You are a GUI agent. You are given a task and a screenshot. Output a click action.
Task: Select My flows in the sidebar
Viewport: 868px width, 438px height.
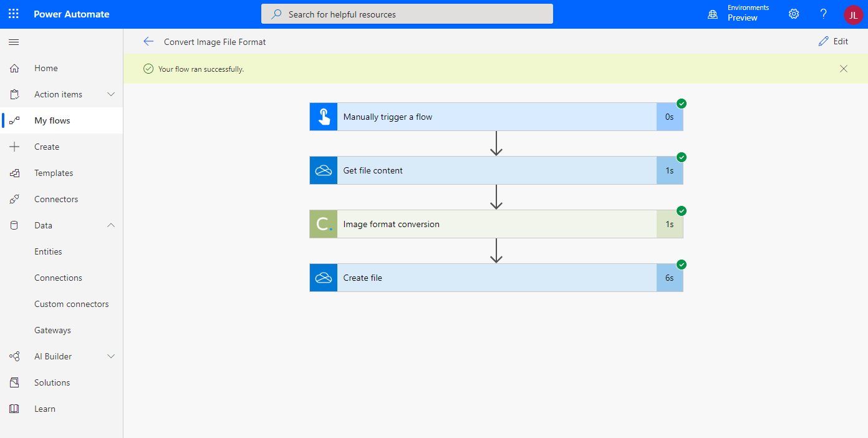52,120
